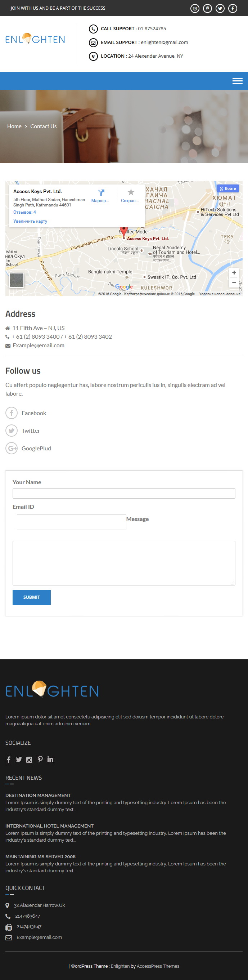Viewport: 248px width, 980px height.
Task: Click the GooglePlud circle icon
Action: (x=12, y=449)
